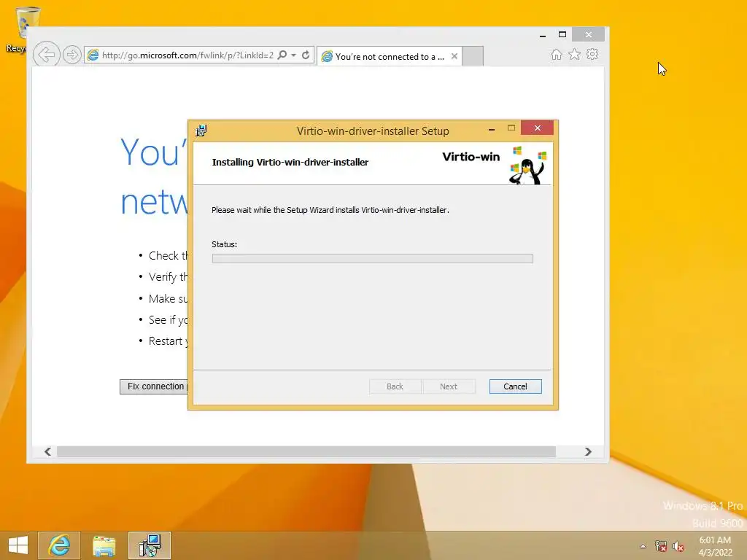
Task: Click the horizontal scrollbar thumb in browser
Action: [306, 451]
